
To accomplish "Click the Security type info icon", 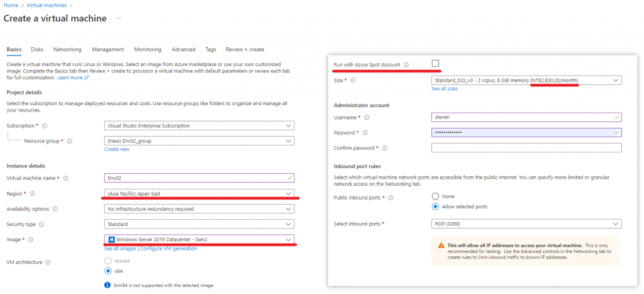I will tap(41, 225).
